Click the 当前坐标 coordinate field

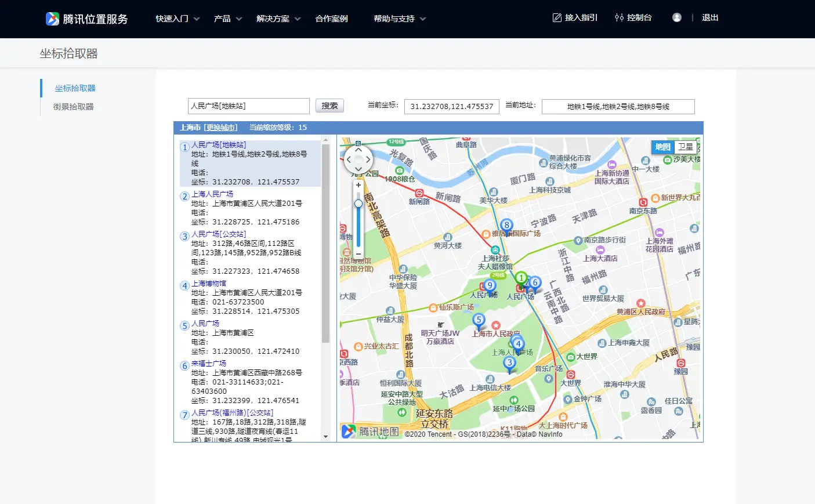pos(452,107)
